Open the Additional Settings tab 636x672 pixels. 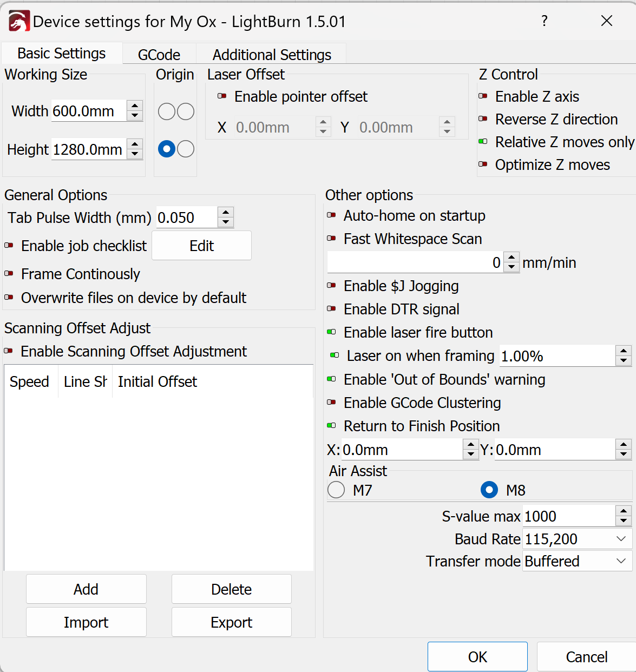click(x=272, y=54)
